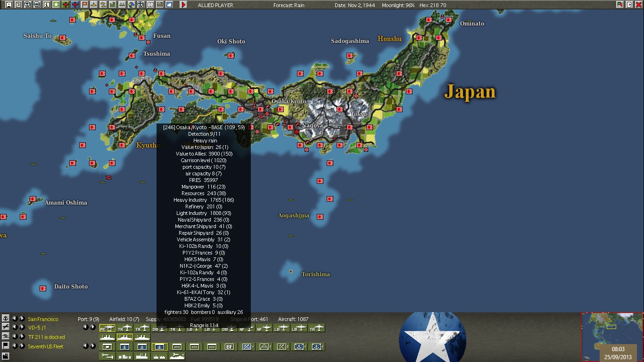Open the document list icon in toolbar

18,5
